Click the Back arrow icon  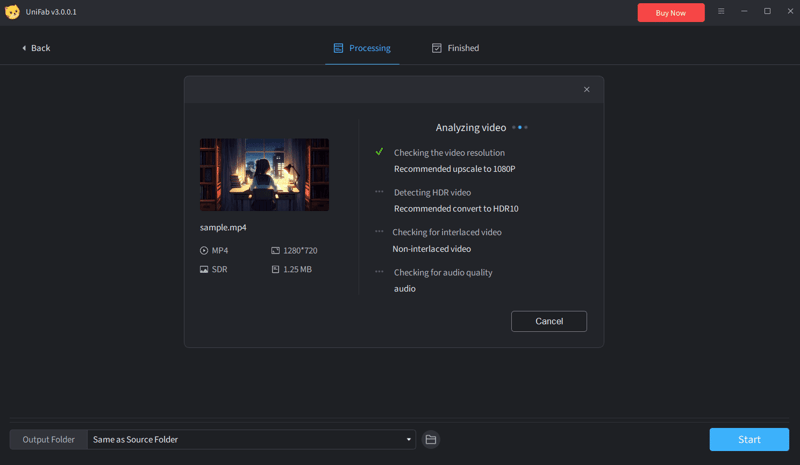click(x=24, y=48)
